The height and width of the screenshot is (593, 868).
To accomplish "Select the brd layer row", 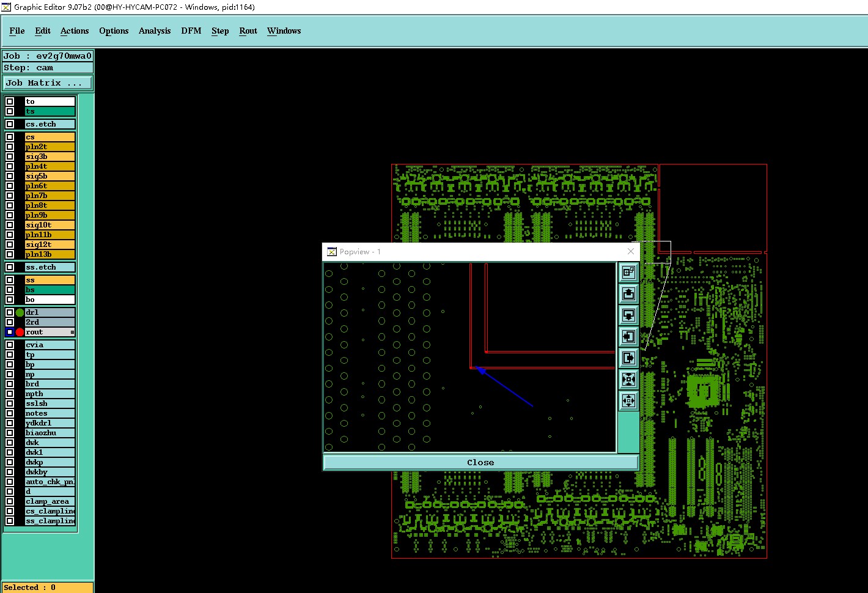I will click(50, 384).
